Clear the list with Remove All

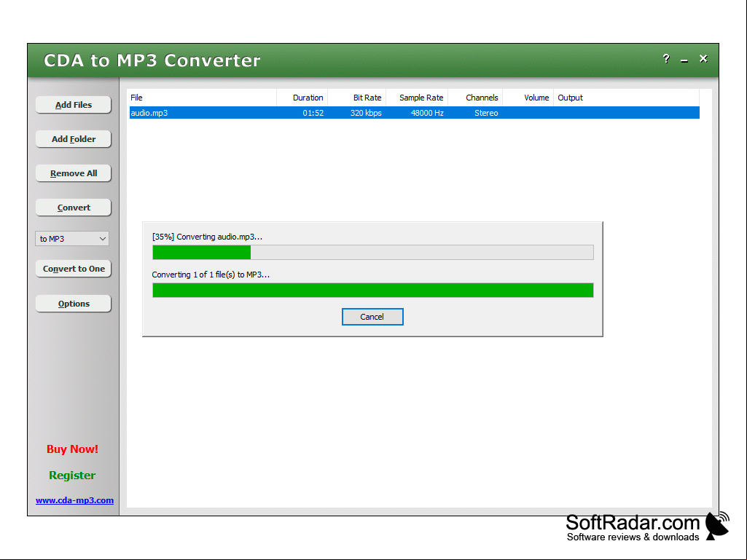click(x=74, y=173)
